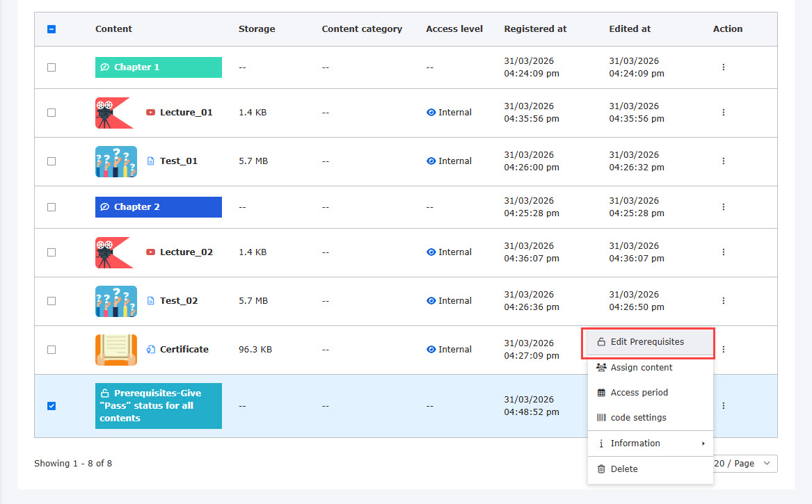812x504 pixels.
Task: Check the checkbox for the Certificate row
Action: click(x=51, y=350)
